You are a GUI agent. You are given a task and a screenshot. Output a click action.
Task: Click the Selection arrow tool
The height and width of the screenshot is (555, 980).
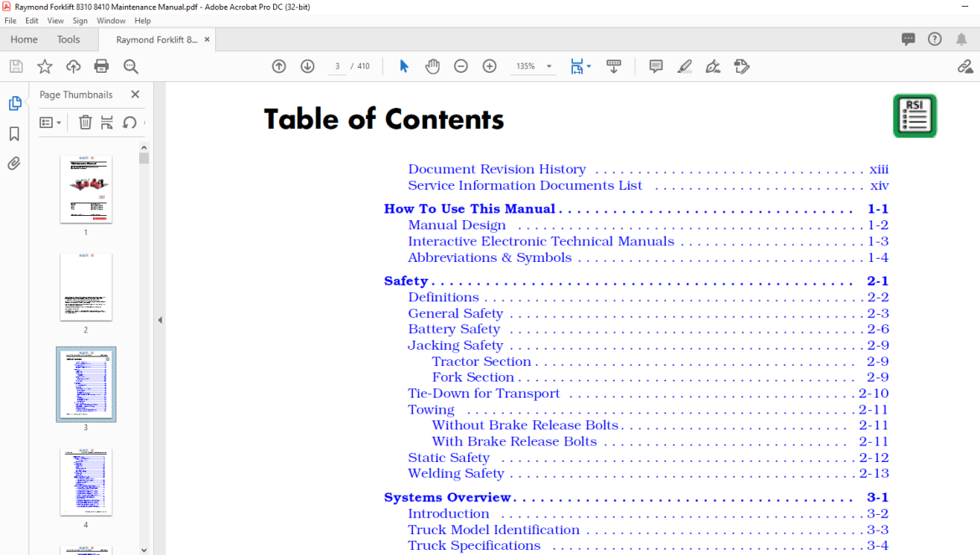[x=404, y=66]
